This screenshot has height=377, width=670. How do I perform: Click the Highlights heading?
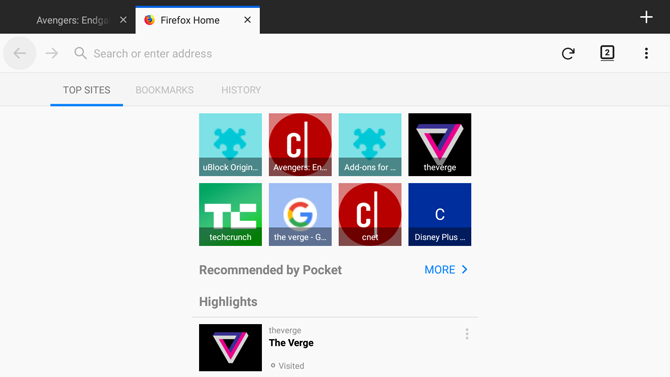pyautogui.click(x=228, y=302)
